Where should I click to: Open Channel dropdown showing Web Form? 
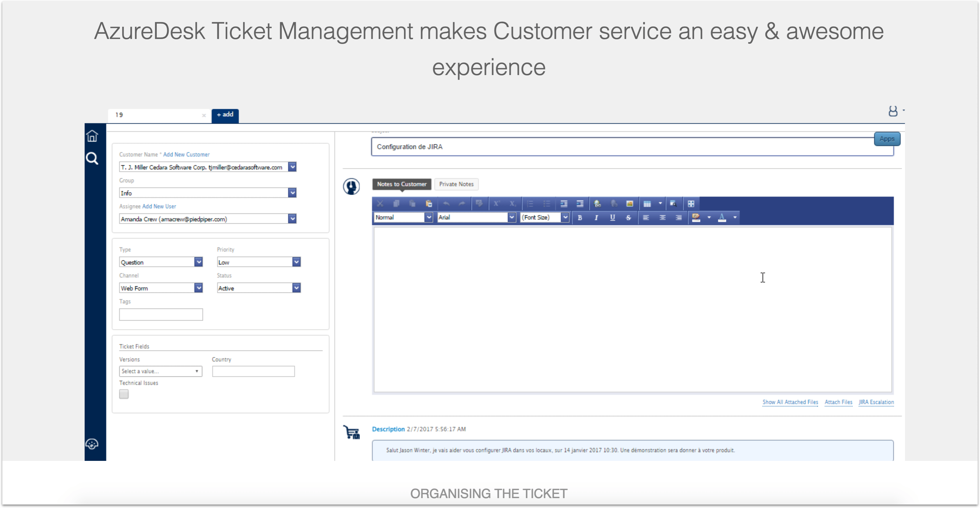(x=198, y=288)
